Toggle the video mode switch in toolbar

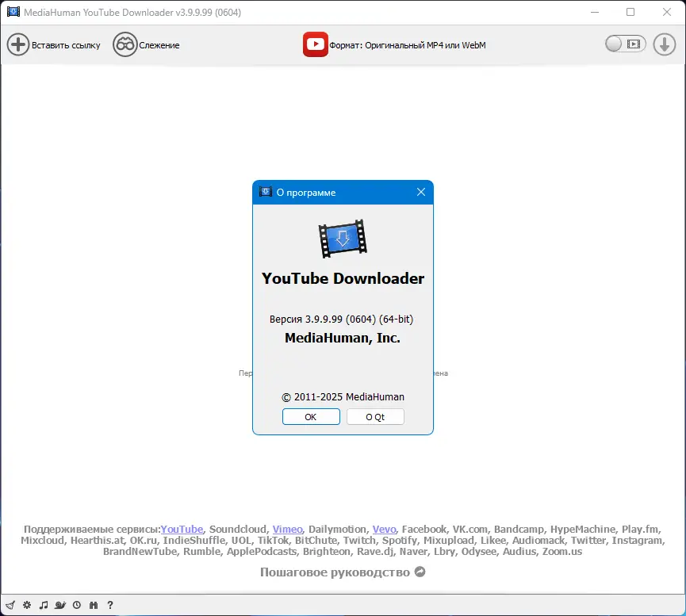point(625,44)
